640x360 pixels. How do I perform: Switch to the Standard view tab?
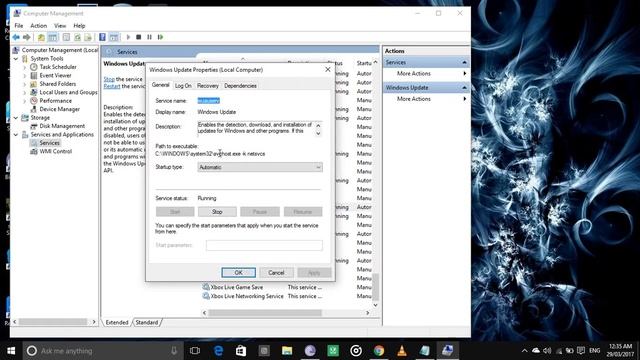tap(147, 322)
